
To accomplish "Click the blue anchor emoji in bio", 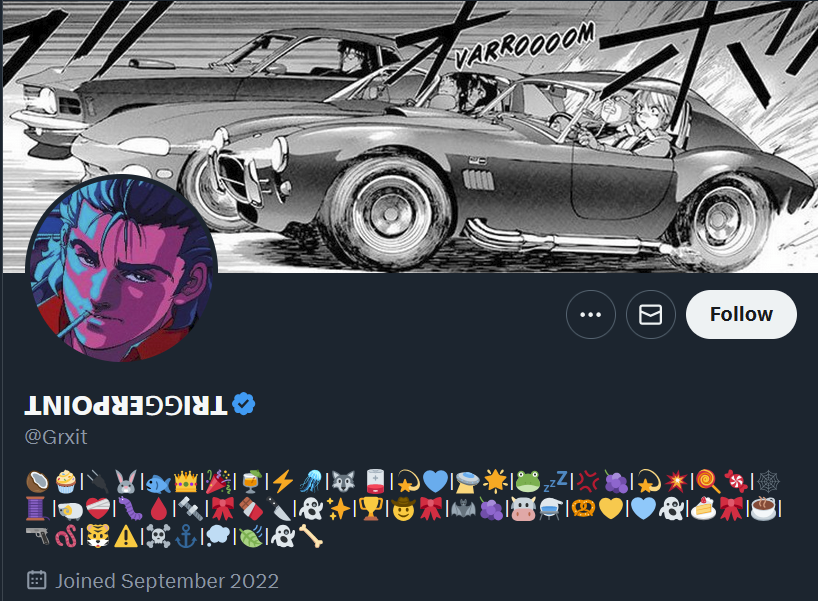I will 186,536.
